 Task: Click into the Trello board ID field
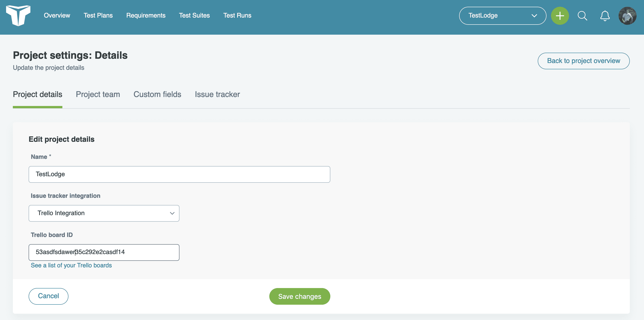[104, 252]
